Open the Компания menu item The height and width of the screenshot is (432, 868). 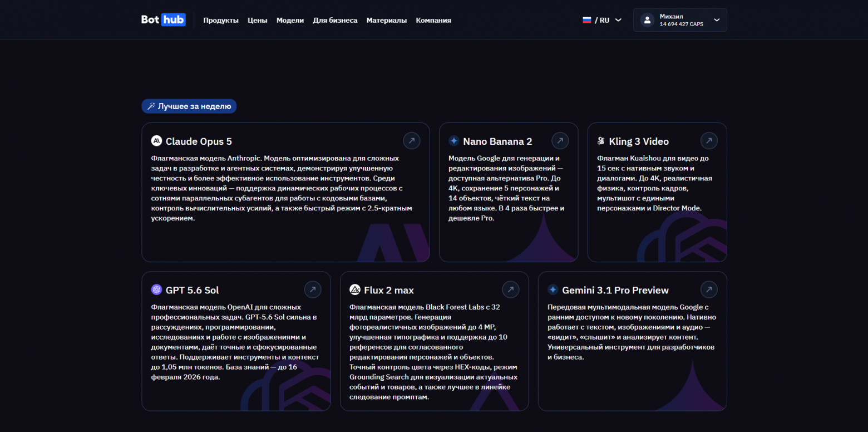tap(433, 20)
